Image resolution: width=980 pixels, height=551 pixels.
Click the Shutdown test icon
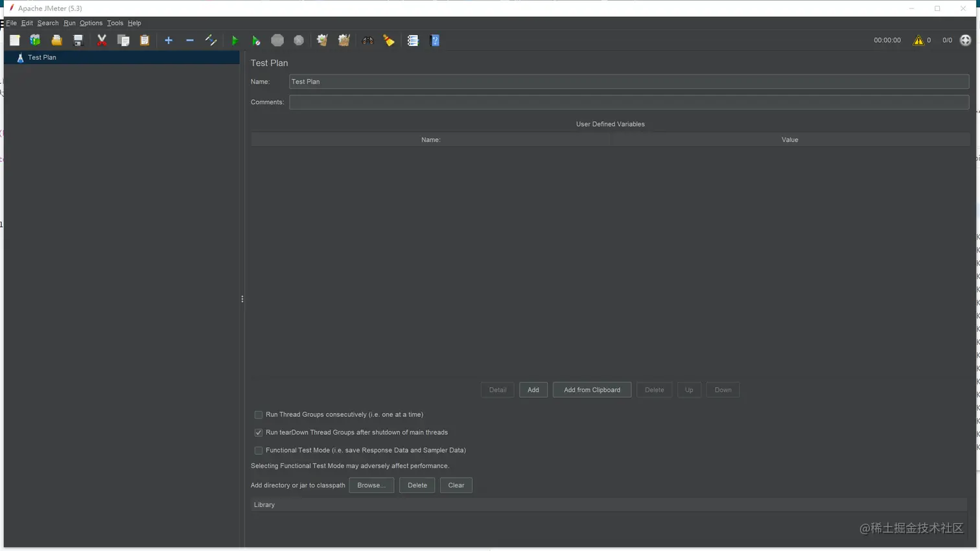[x=299, y=40]
